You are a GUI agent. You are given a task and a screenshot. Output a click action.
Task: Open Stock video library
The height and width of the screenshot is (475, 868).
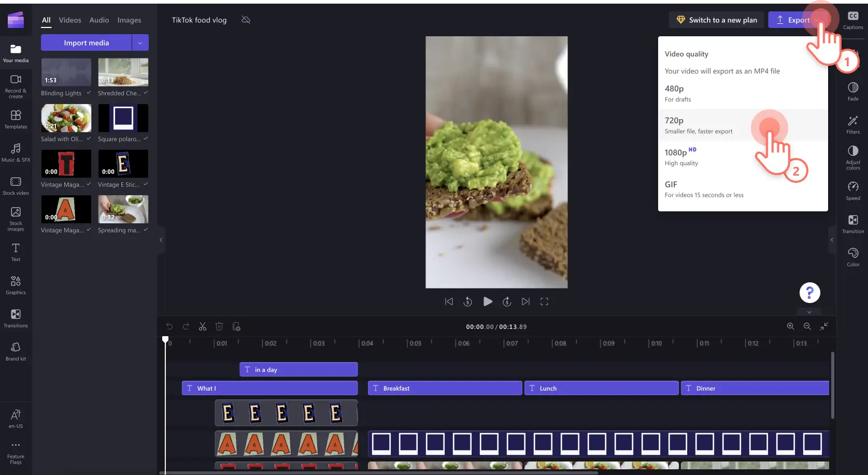point(16,185)
